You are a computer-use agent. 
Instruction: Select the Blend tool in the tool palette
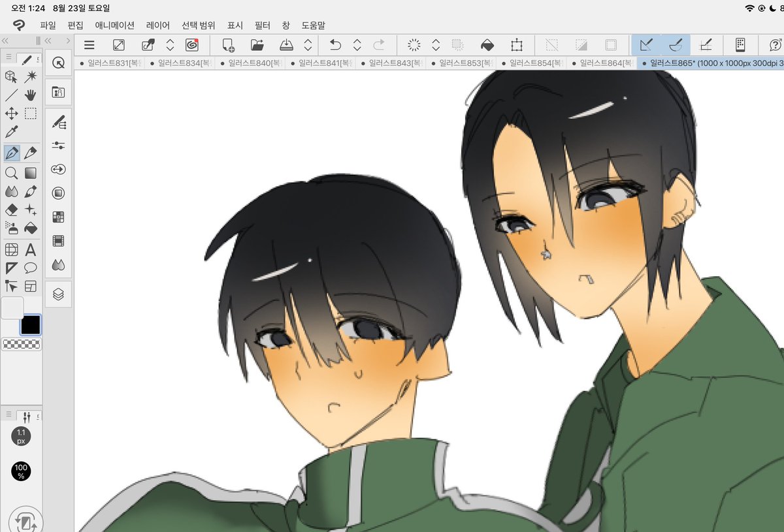(x=11, y=191)
